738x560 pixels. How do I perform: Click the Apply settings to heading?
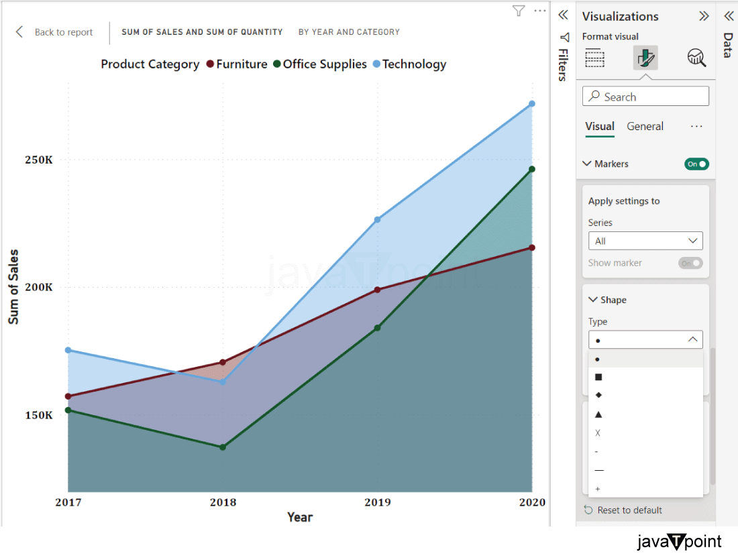(x=624, y=201)
